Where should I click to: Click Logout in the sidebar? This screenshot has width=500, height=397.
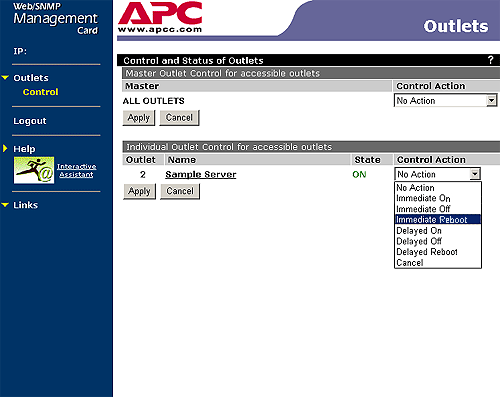click(30, 121)
